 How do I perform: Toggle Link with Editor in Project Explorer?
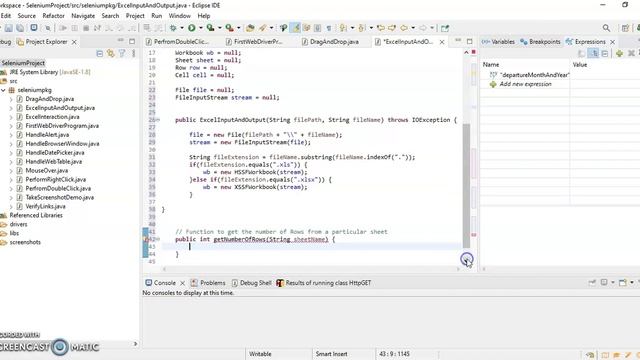tap(111, 53)
